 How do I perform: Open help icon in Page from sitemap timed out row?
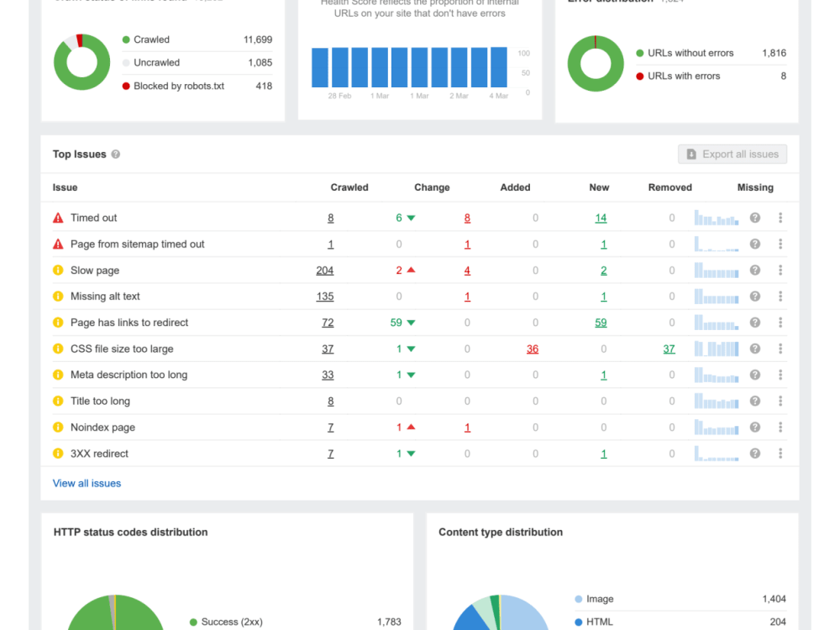tap(755, 244)
